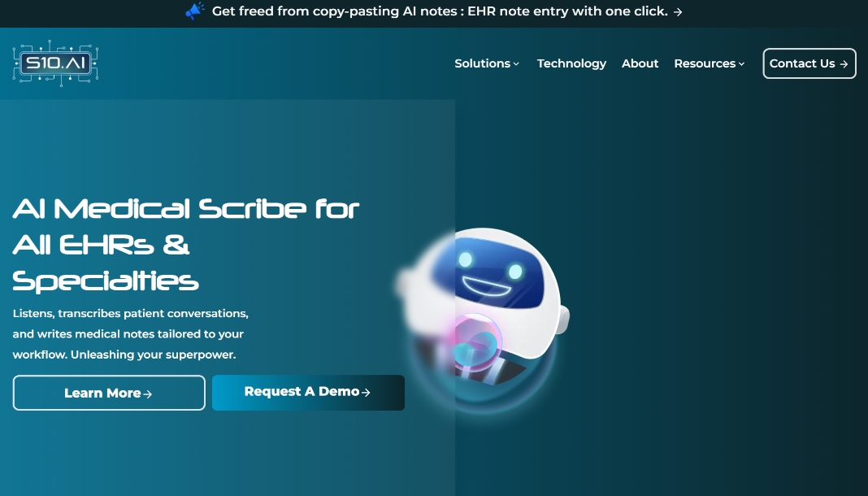Open the Solutions menu
The height and width of the screenshot is (496, 868).
(x=487, y=63)
